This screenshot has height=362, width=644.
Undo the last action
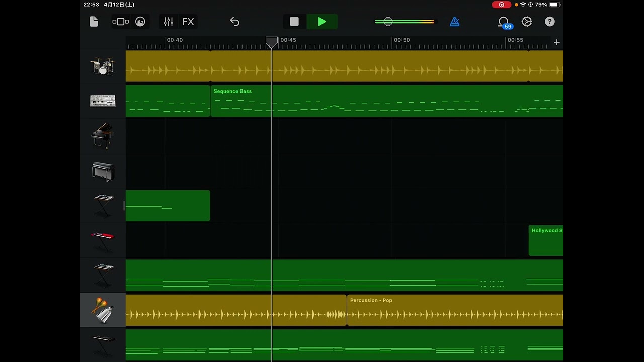pos(234,22)
